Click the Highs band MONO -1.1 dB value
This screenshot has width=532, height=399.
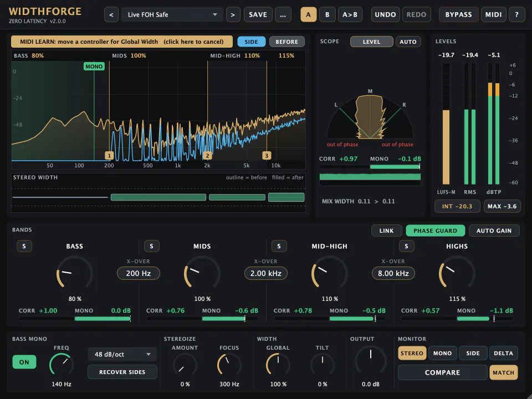point(502,310)
